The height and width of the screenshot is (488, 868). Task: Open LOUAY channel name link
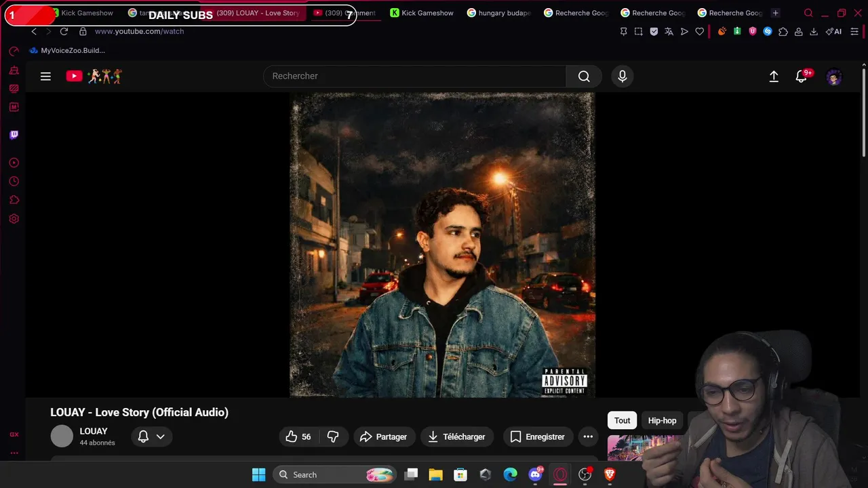coord(94,431)
